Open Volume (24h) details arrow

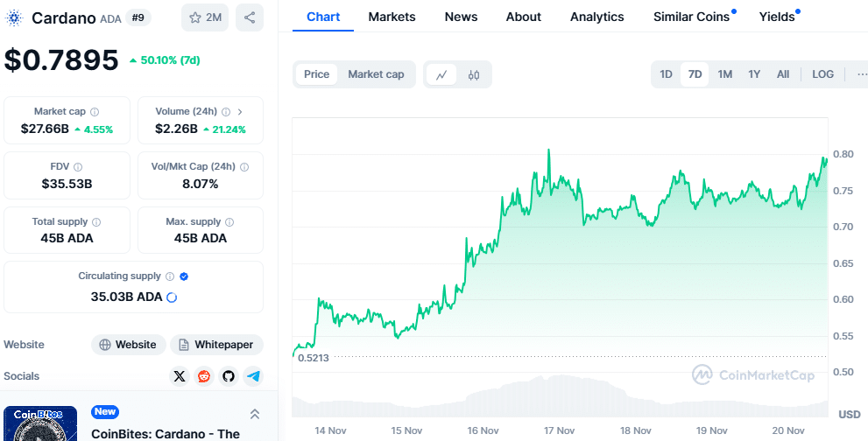pyautogui.click(x=240, y=112)
